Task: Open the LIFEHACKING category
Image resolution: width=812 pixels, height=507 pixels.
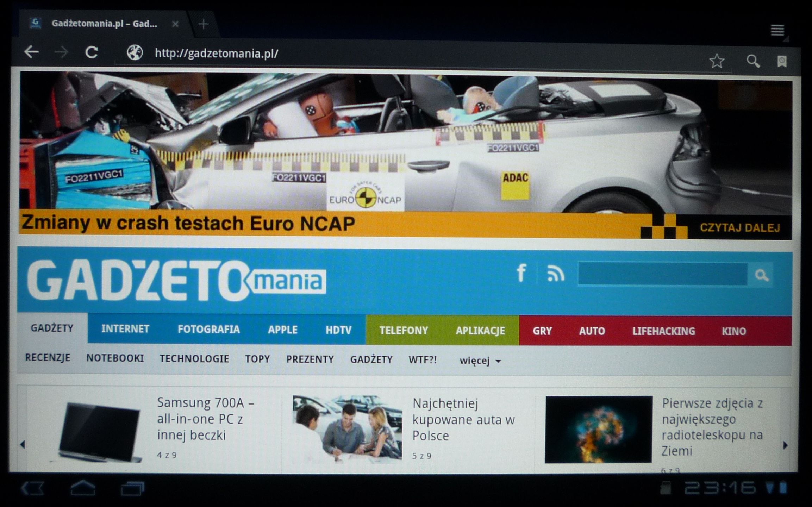Action: click(664, 331)
